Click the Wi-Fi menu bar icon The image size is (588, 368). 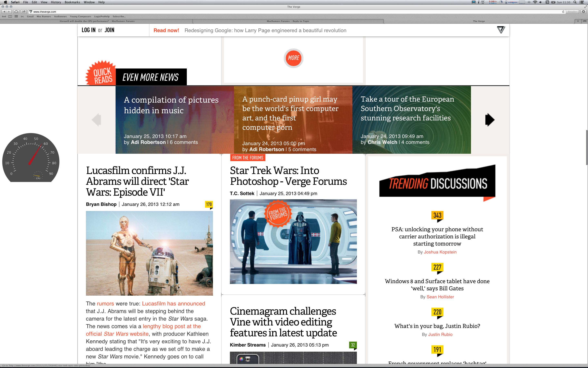click(535, 2)
